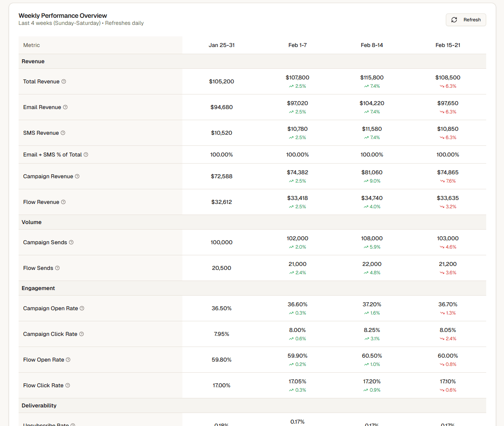Click the Flow Revenue info icon

point(63,202)
